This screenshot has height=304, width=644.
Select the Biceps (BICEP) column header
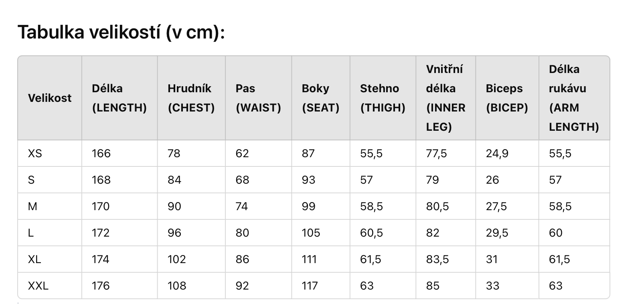[507, 98]
